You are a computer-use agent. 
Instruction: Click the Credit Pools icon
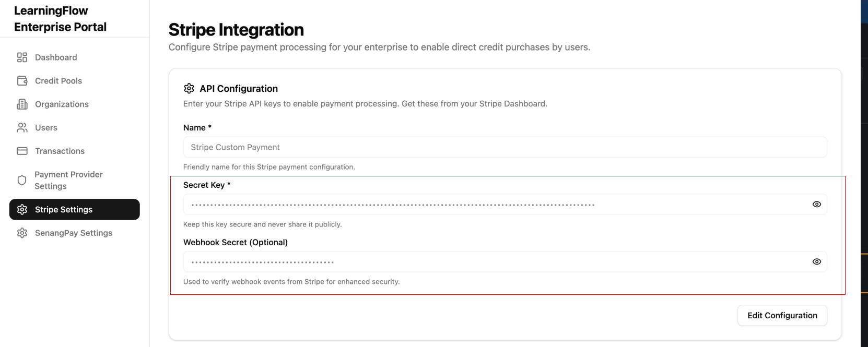pos(21,80)
